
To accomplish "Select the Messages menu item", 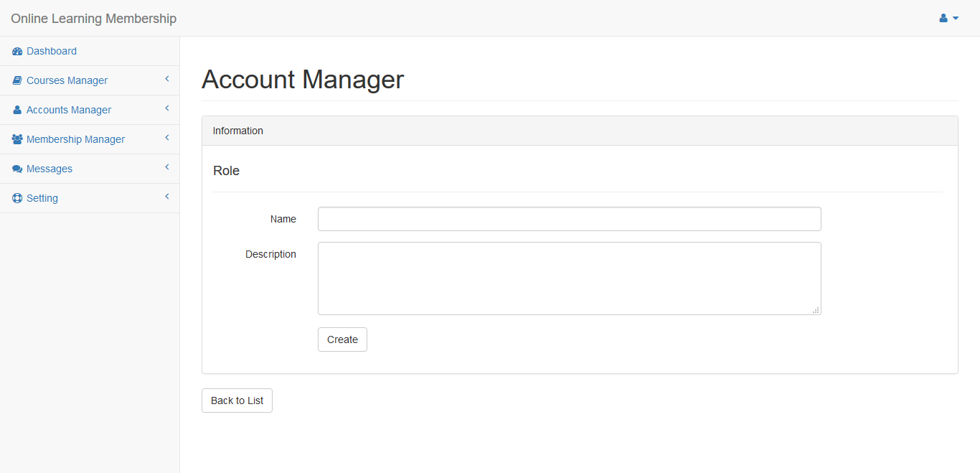I will click(x=50, y=169).
